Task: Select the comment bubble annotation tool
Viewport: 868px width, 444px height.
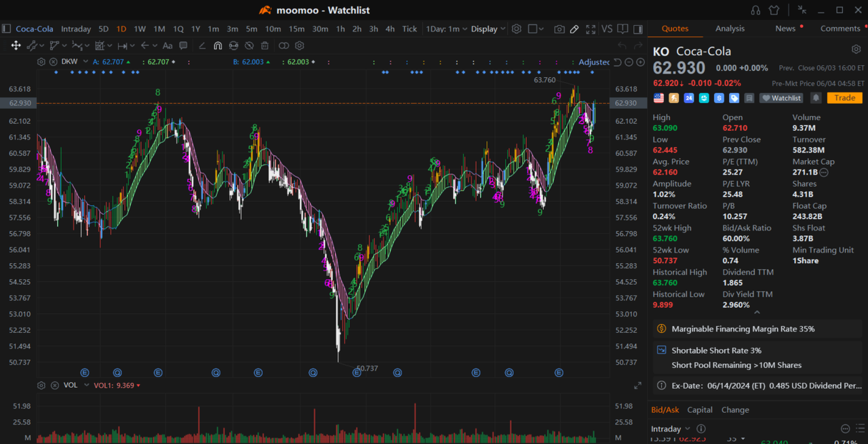Action: (183, 45)
